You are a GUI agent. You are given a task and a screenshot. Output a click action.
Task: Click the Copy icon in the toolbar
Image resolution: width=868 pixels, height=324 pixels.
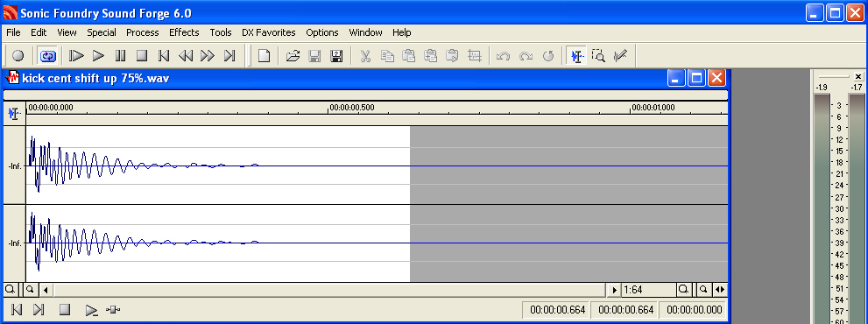(x=387, y=55)
